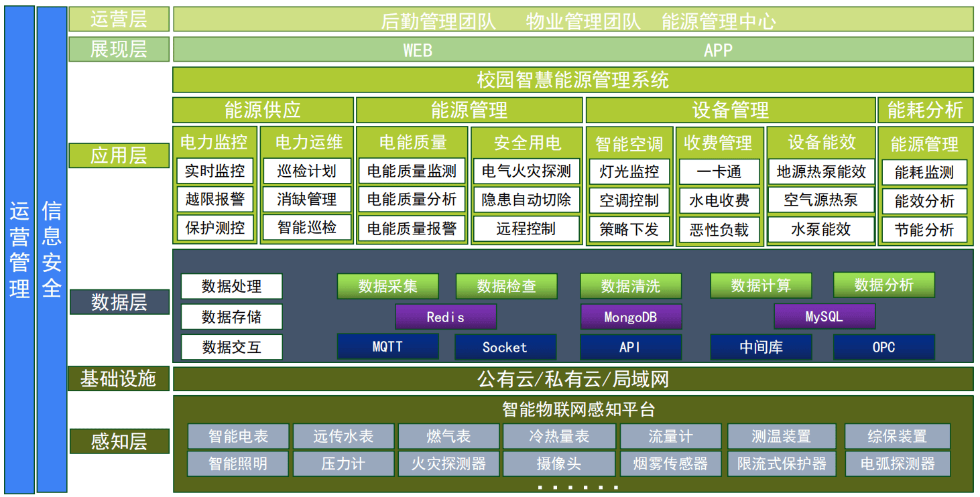Select the 保护测控 box

click(215, 228)
